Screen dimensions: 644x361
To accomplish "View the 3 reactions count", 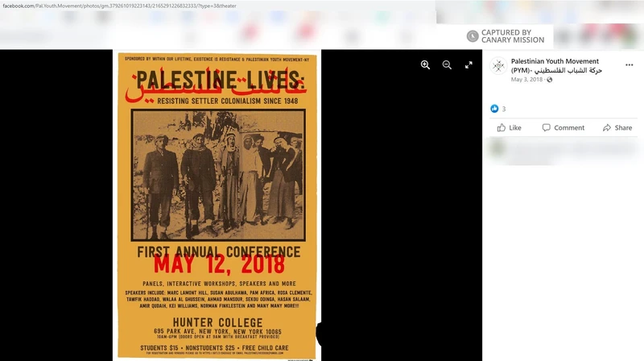I will click(x=504, y=109).
